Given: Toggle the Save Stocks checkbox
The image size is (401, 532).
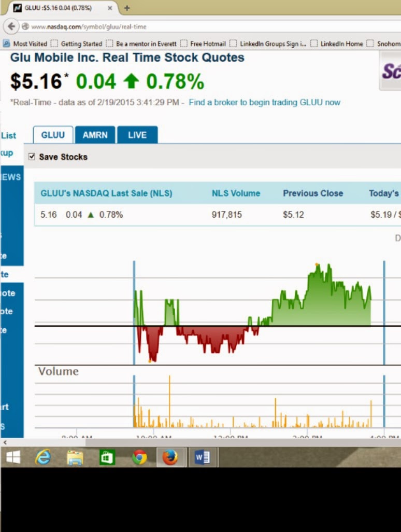Looking at the screenshot, I should [32, 157].
